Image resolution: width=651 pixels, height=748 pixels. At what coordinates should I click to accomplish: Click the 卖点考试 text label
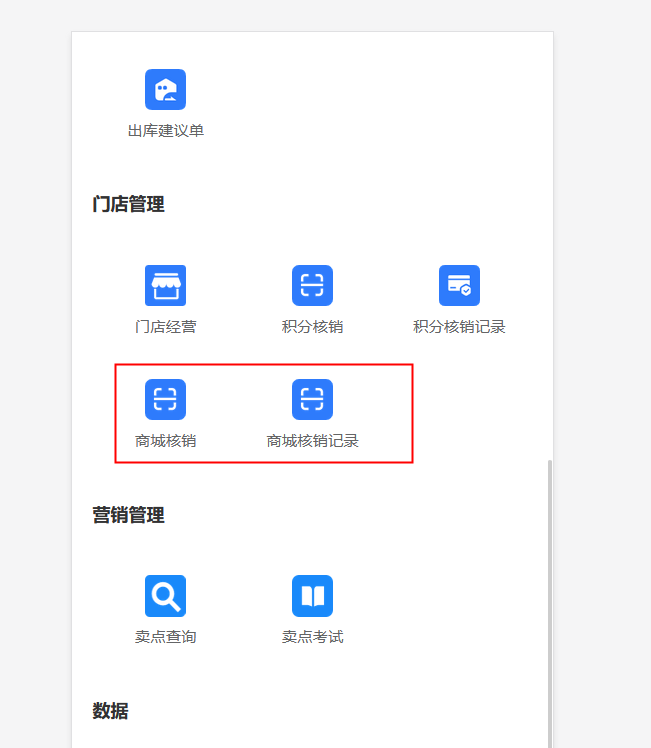coord(312,637)
